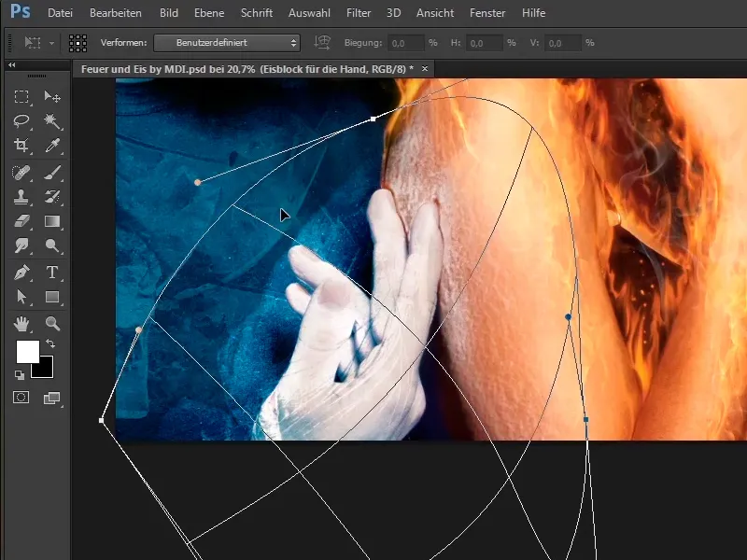Viewport: 747px width, 560px height.
Task: Select the Clone Stamp tool
Action: tap(21, 197)
